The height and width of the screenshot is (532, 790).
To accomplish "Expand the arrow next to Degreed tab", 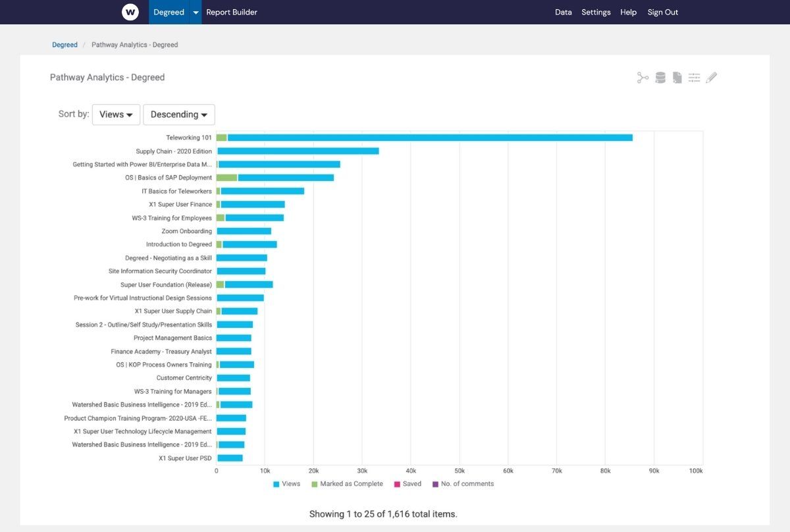I will click(x=196, y=12).
